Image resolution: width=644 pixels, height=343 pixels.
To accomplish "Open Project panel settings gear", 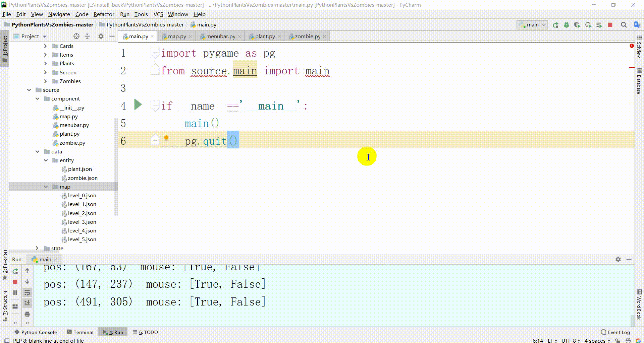I will click(101, 36).
